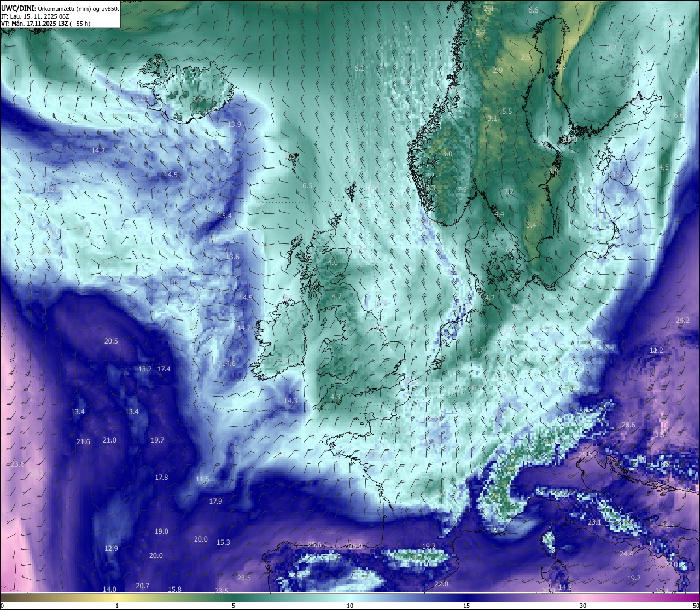Click the 3.4 value over southern Sweden
Image resolution: width=700 pixels, height=610 pixels.
(531, 225)
